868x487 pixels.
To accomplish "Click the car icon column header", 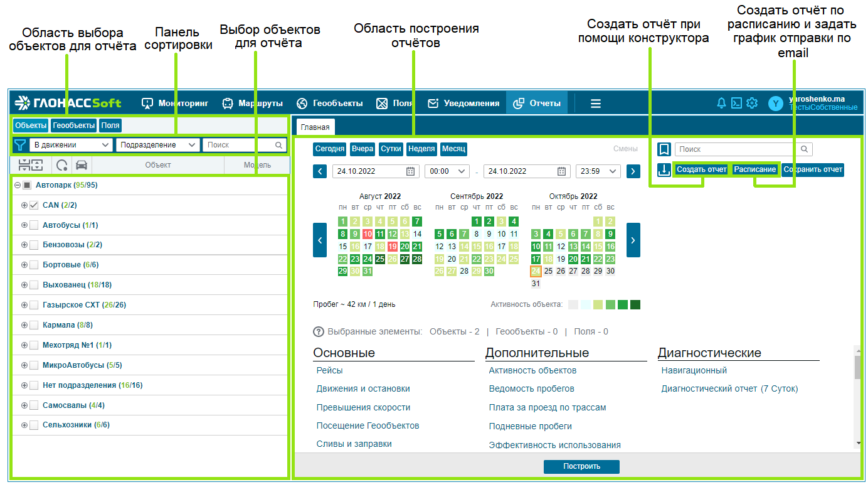I will pyautogui.click(x=82, y=165).
